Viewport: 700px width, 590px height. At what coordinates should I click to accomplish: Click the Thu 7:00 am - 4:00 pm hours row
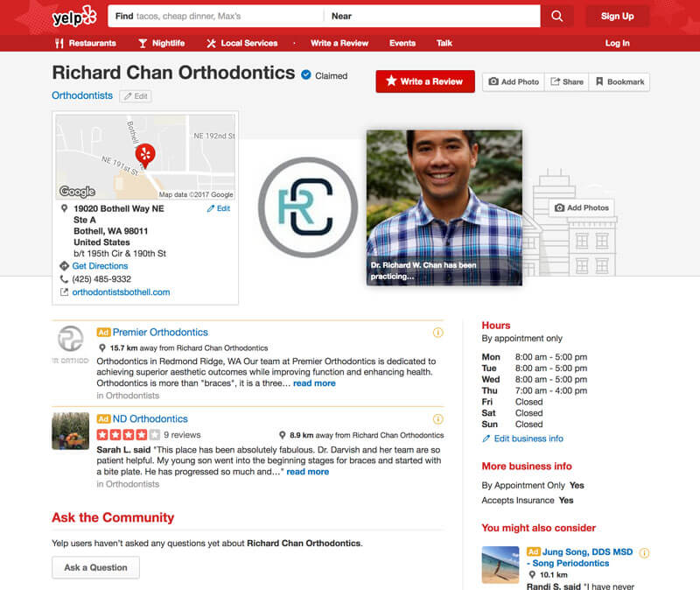pyautogui.click(x=535, y=390)
